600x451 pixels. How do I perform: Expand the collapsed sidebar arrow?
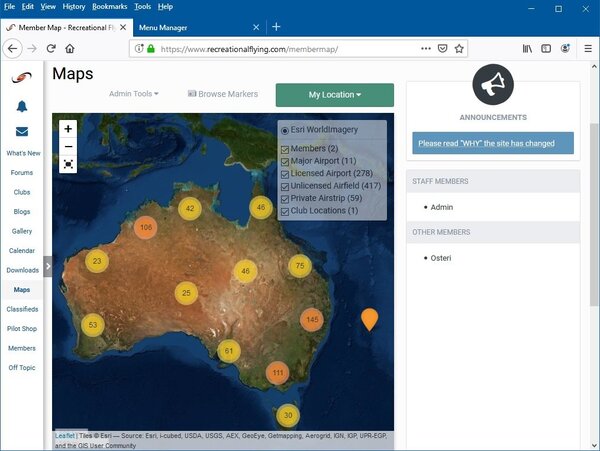point(48,266)
